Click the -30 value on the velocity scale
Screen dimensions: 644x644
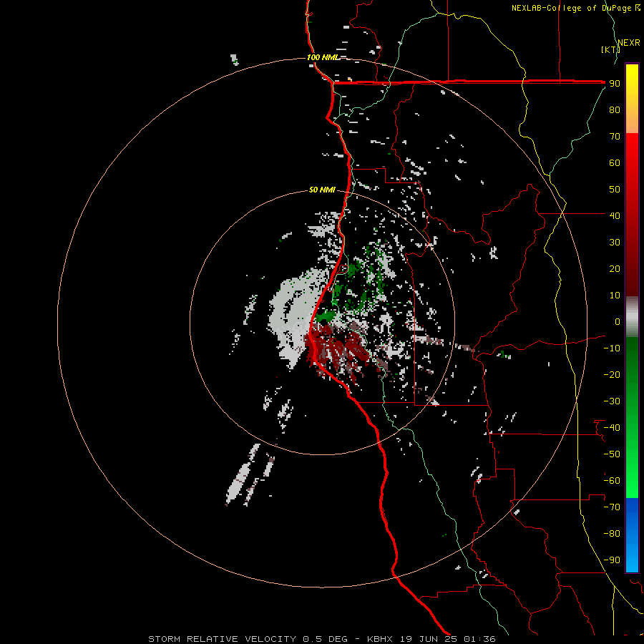tap(612, 401)
